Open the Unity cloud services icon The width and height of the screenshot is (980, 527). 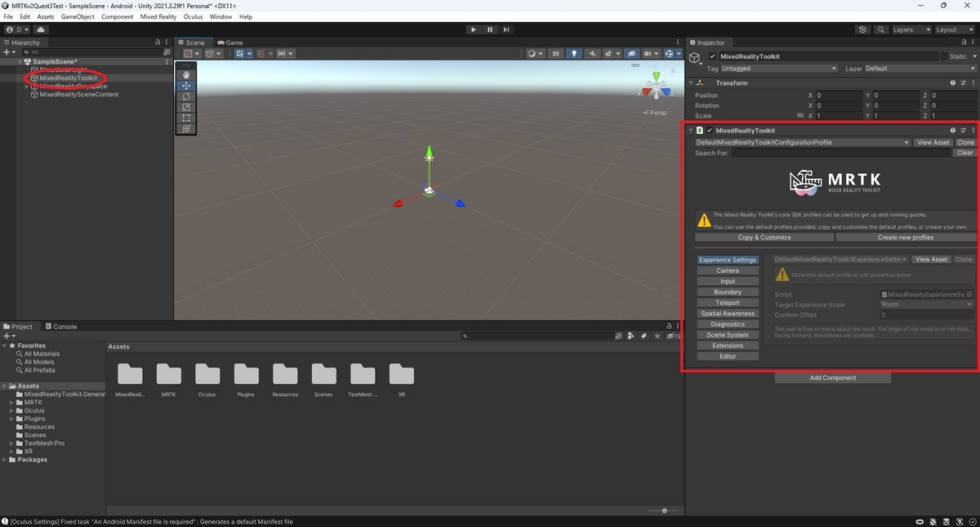pyautogui.click(x=41, y=29)
